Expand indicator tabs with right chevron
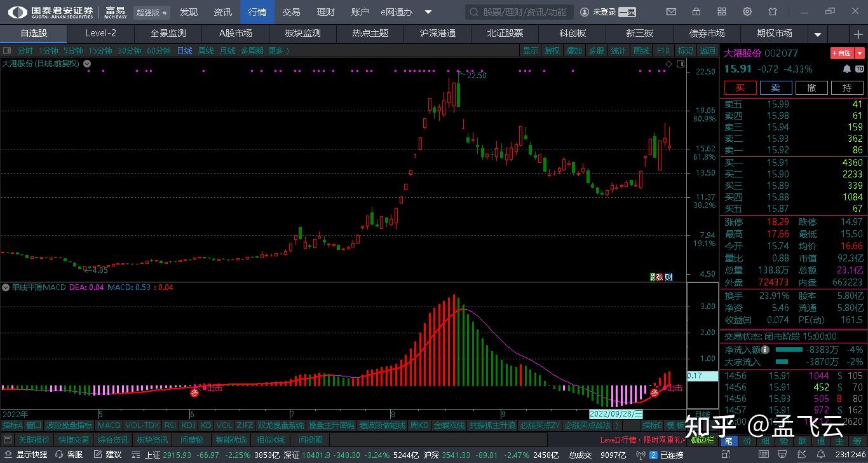 click(x=617, y=425)
